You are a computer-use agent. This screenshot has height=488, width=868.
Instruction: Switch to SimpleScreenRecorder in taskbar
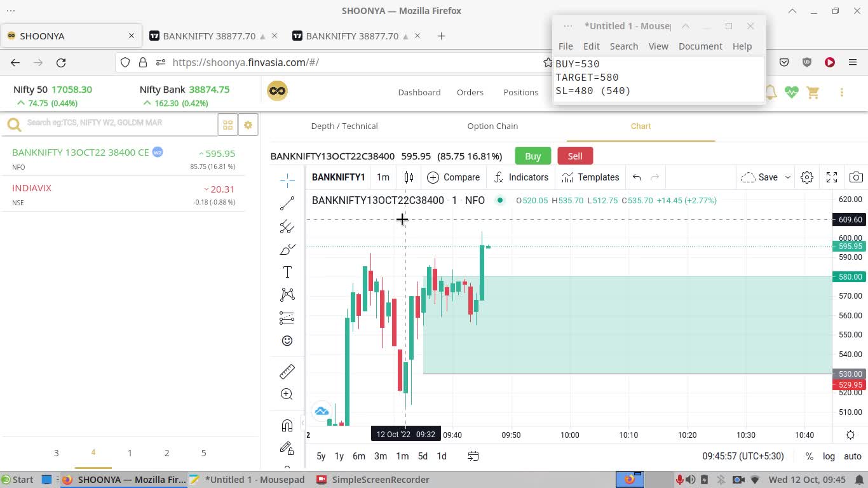373,480
